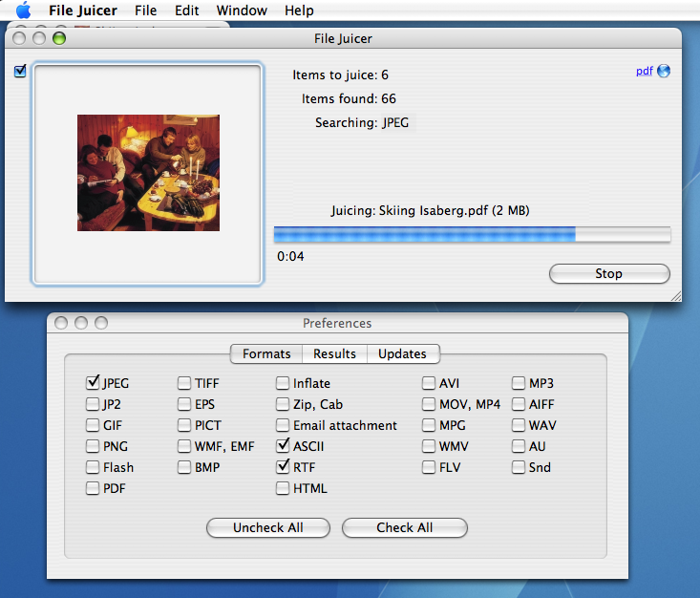Enable the Email attachment checkbox
The width and height of the screenshot is (700, 598).
(x=283, y=425)
